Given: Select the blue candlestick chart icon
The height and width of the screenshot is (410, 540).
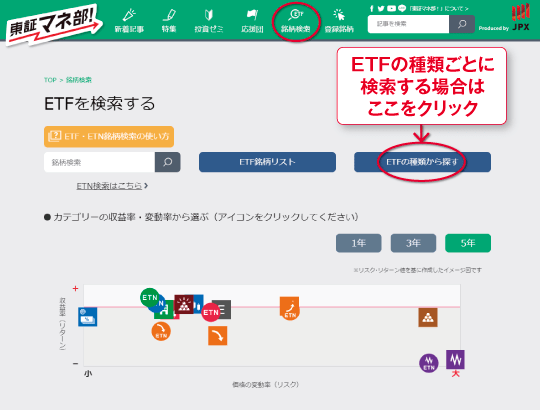Looking at the screenshot, I should point(198,304).
